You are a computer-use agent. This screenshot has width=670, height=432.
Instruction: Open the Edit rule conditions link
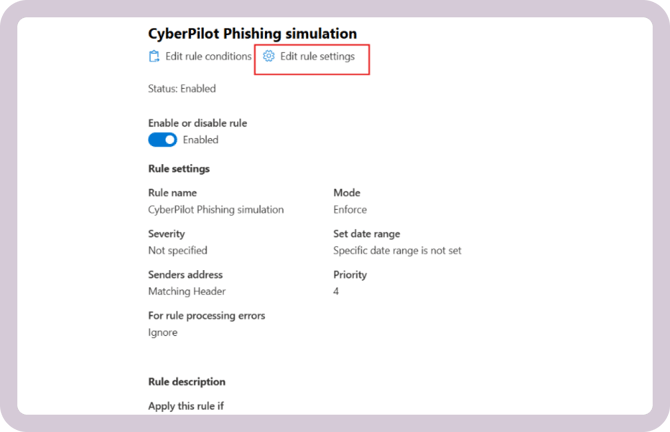tap(208, 57)
